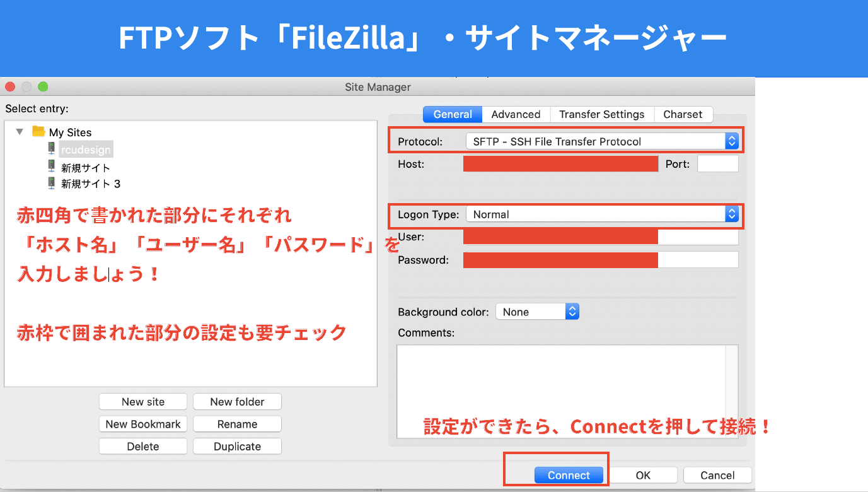
Task: Click the Cancel button
Action: click(717, 475)
